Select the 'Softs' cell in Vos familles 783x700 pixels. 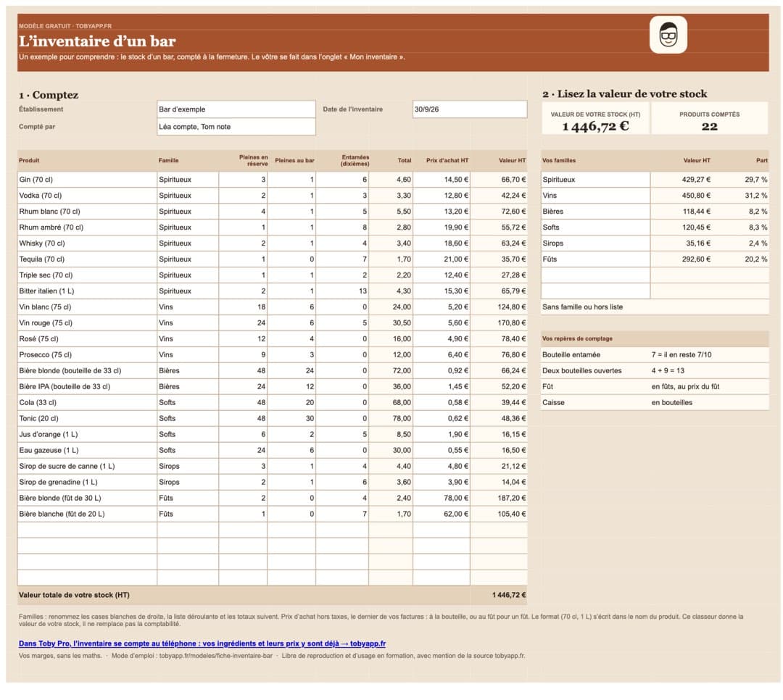coord(595,228)
